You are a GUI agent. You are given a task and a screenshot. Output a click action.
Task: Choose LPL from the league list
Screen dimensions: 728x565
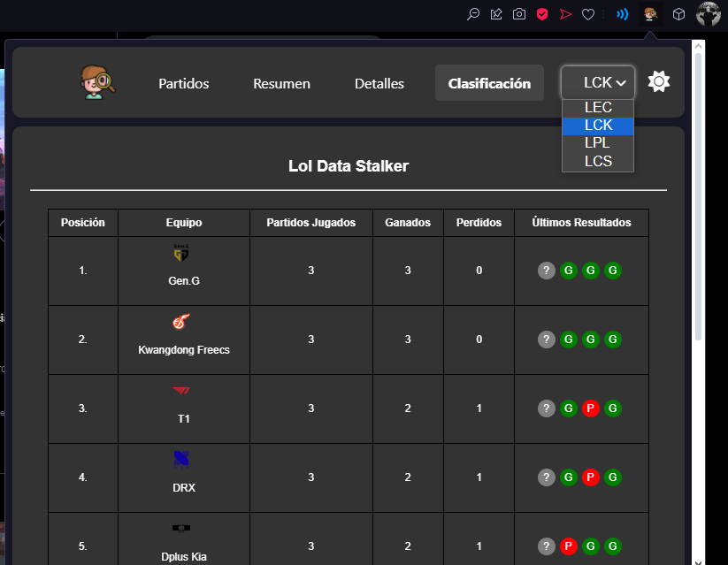[598, 143]
